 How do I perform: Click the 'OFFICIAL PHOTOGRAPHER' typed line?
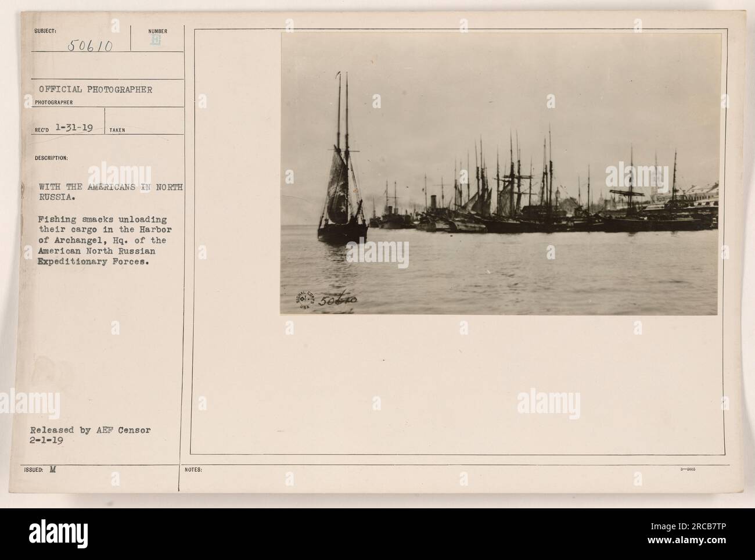click(x=96, y=89)
